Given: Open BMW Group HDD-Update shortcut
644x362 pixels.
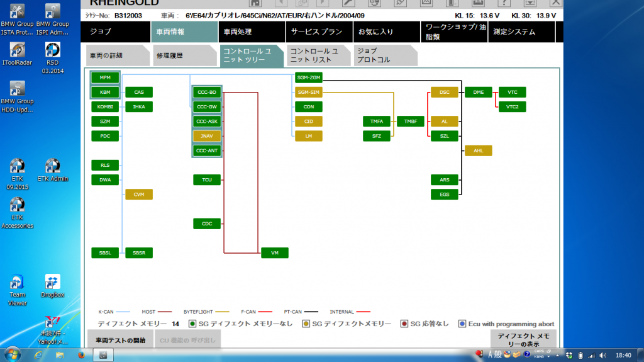Looking at the screenshot, I should 17,97.
